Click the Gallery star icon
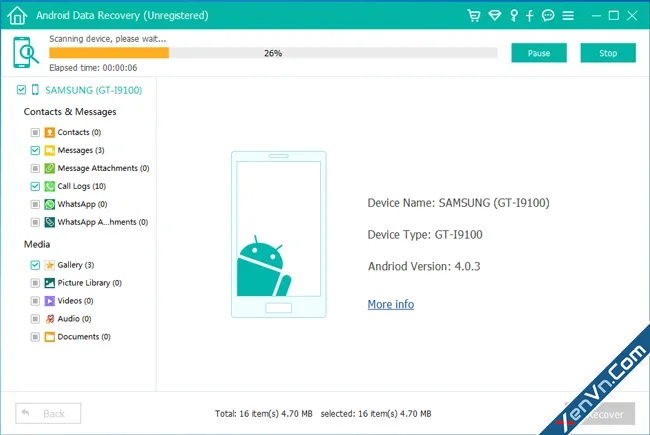Image resolution: width=650 pixels, height=435 pixels. pos(49,265)
